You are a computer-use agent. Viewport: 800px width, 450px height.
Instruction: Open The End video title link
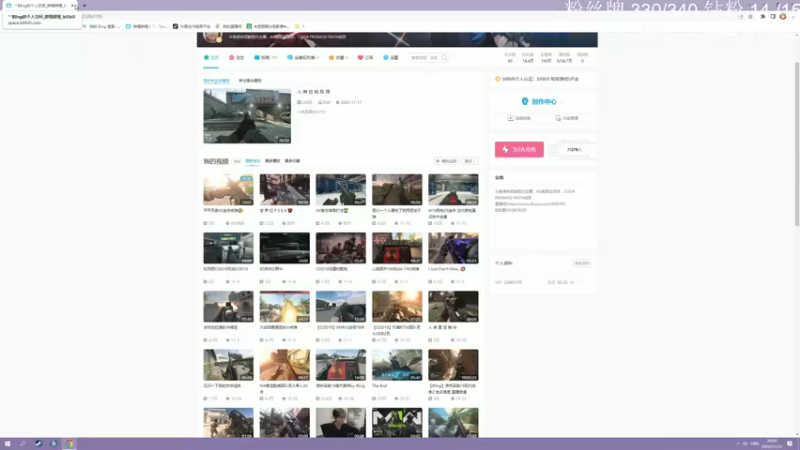pyautogui.click(x=380, y=386)
